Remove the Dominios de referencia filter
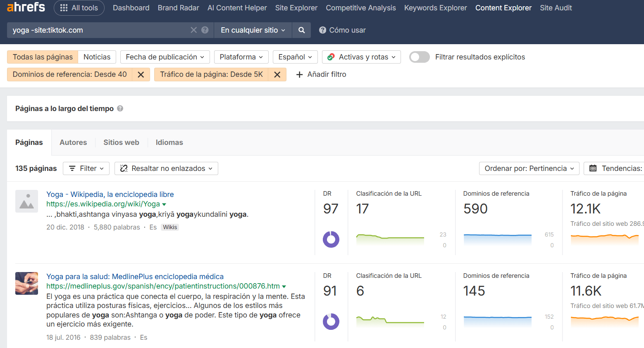The image size is (644, 348). pyautogui.click(x=141, y=74)
